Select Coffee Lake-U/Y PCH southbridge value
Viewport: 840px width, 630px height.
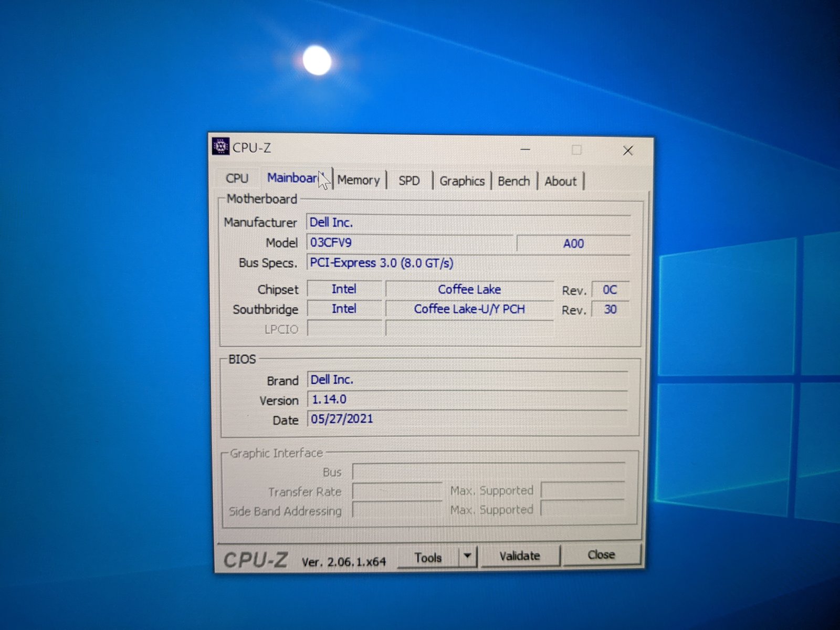tap(469, 309)
